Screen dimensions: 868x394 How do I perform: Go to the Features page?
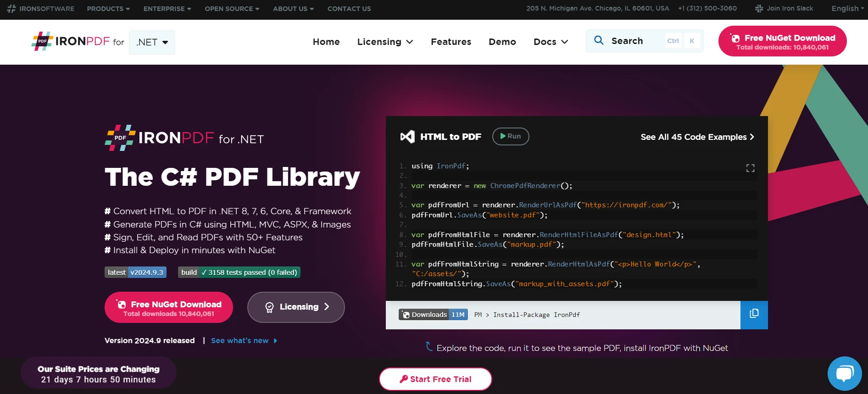tap(451, 42)
